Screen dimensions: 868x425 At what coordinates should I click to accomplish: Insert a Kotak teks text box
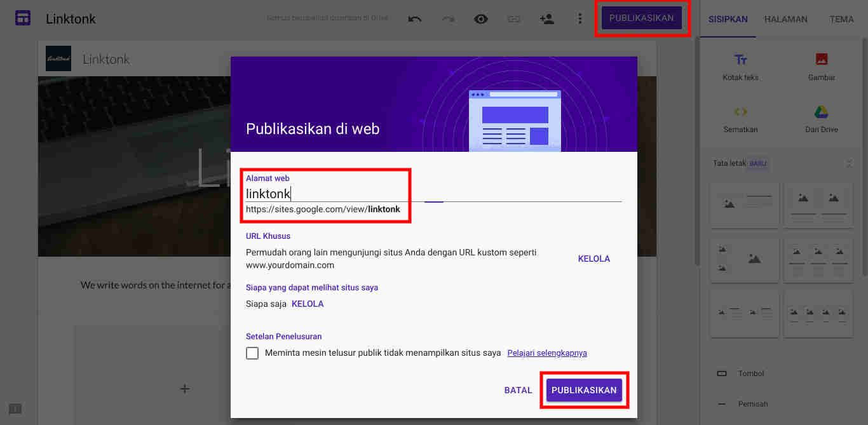[740, 66]
